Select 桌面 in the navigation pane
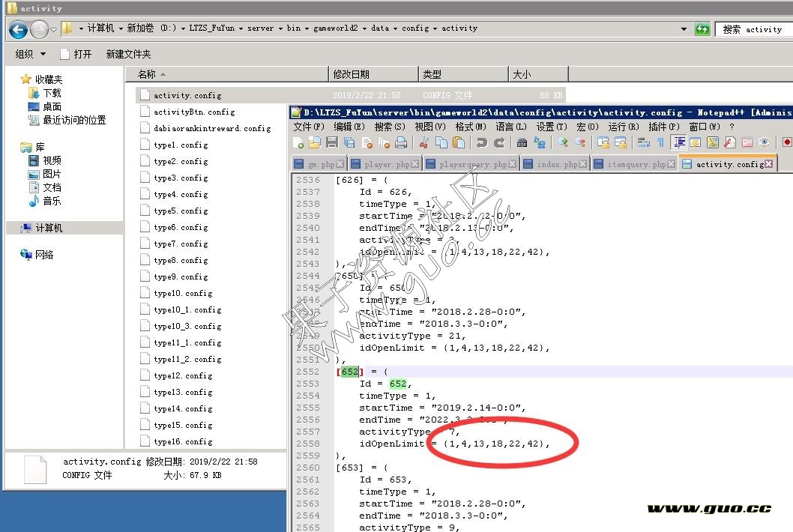This screenshot has height=532, width=793. point(45,106)
